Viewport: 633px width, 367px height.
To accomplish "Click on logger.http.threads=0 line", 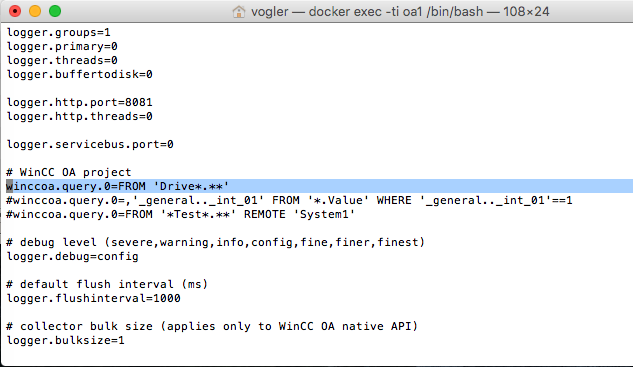I will 80,116.
